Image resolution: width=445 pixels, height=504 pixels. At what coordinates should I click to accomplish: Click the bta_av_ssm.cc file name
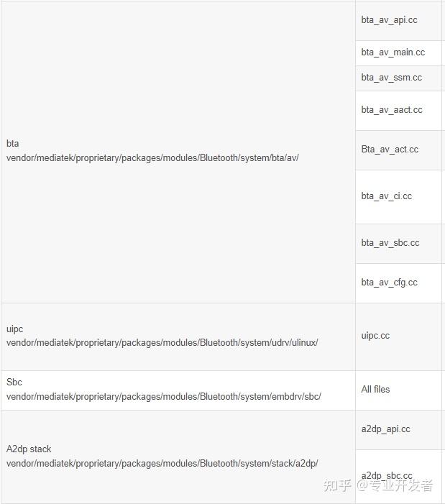coord(391,78)
